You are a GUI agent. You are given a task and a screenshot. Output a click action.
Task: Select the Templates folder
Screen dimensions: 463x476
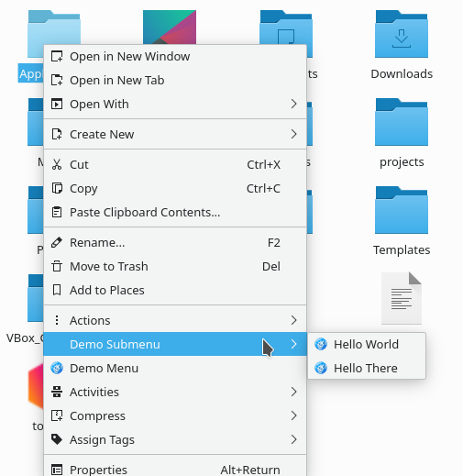pos(402,221)
